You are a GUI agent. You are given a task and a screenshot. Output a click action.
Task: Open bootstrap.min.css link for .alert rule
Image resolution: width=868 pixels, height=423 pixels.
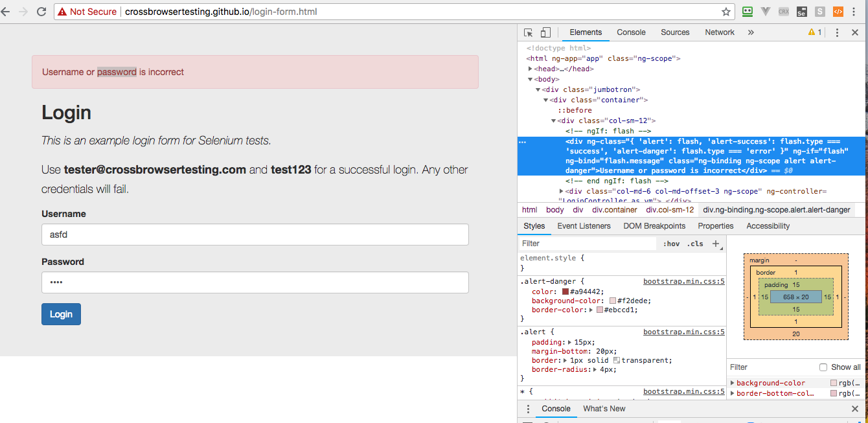point(683,332)
